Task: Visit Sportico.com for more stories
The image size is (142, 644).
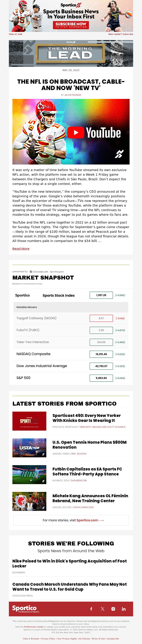Action: point(71,520)
